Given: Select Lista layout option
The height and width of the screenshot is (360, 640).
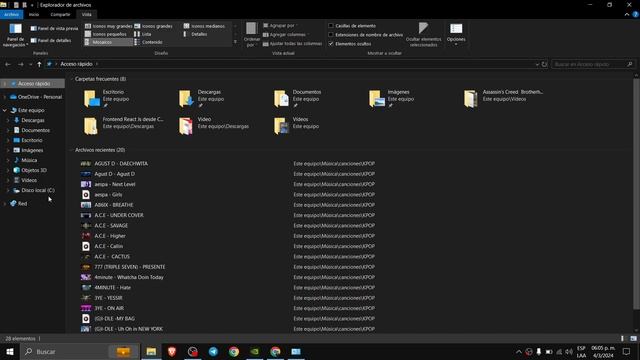Looking at the screenshot, I should coord(143,34).
